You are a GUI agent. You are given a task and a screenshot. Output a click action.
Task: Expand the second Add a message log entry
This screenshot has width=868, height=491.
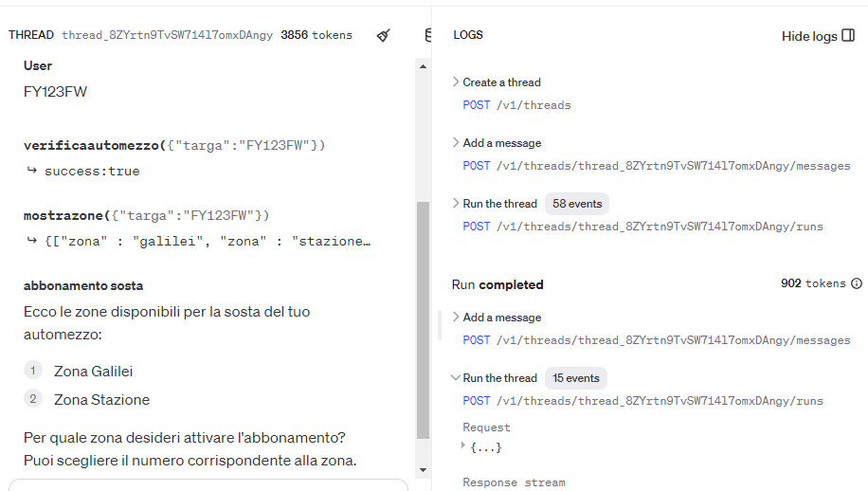pyautogui.click(x=456, y=318)
